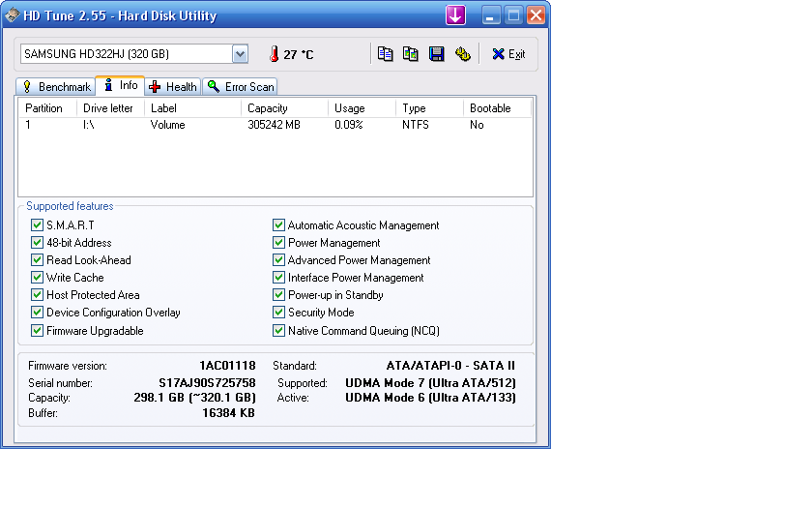
Task: Click the copy info to clipboard icon
Action: click(385, 54)
